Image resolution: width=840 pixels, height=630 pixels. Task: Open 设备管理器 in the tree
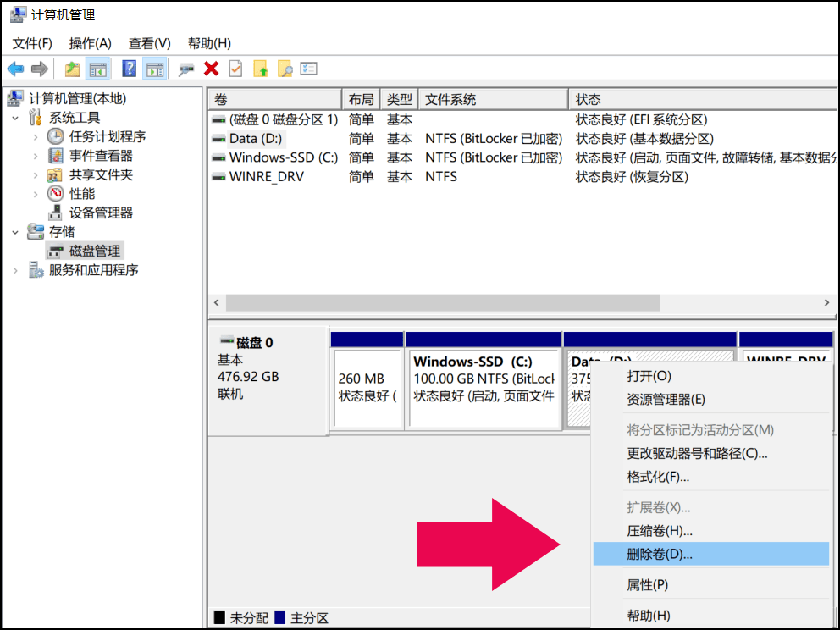click(x=101, y=213)
